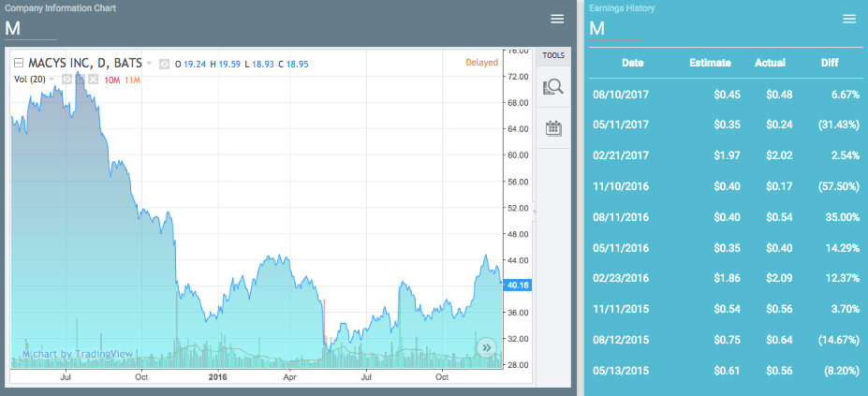Select the 02/21/2017 earnings date
Image resolution: width=868 pixels, height=396 pixels.
click(x=621, y=155)
